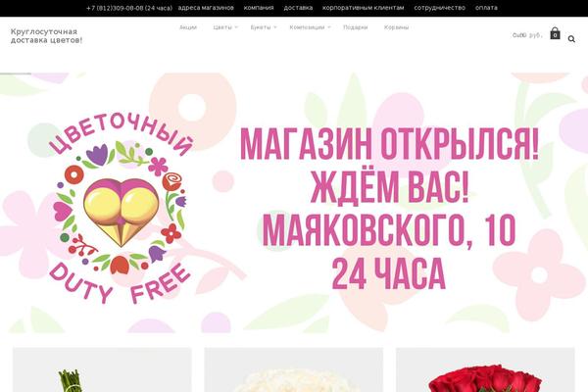Click the phone number +7 (812)309-08-08
This screenshot has width=588, height=392.
pos(129,8)
